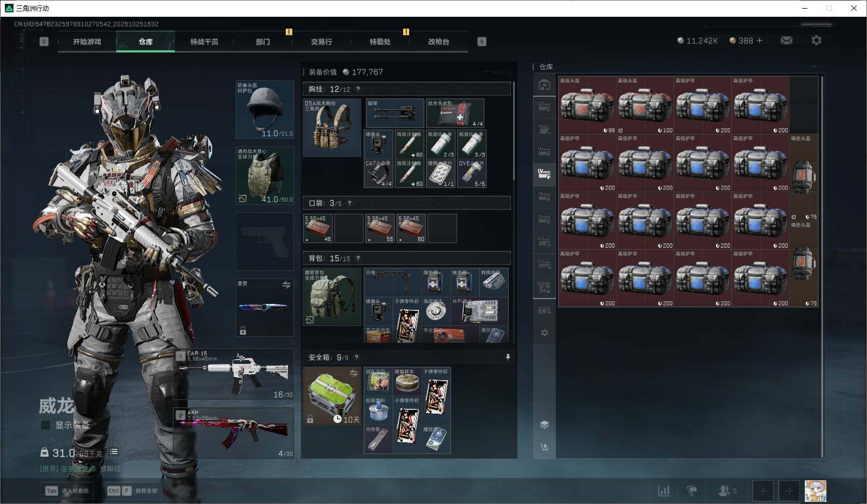The width and height of the screenshot is (867, 504).
Task: Open the 部门 tab
Action: click(x=263, y=42)
